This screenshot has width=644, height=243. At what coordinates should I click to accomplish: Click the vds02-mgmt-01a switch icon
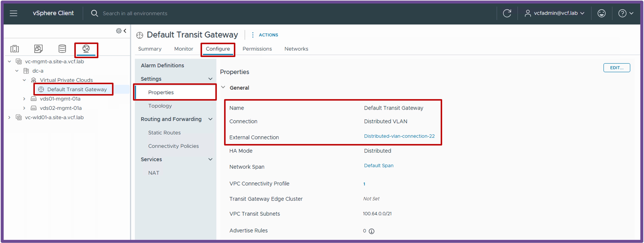33,108
